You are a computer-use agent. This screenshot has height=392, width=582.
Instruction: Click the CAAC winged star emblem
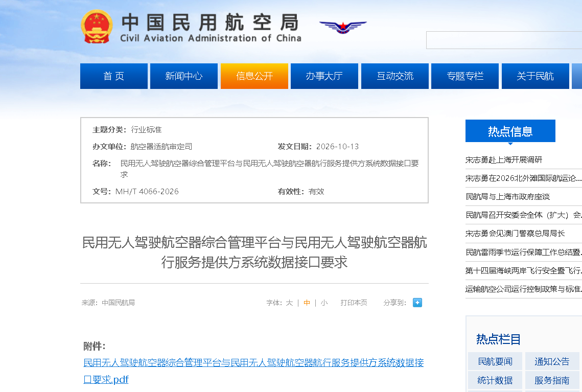[343, 27]
